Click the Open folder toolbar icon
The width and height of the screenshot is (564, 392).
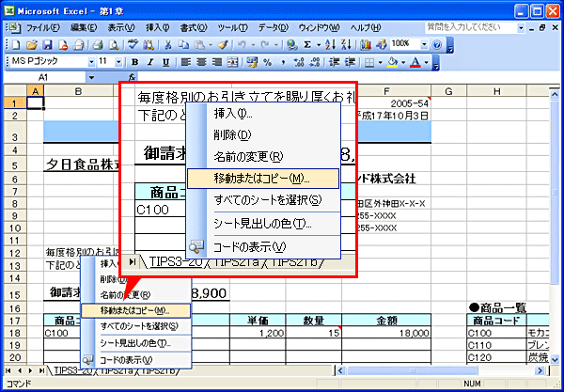tap(32, 45)
